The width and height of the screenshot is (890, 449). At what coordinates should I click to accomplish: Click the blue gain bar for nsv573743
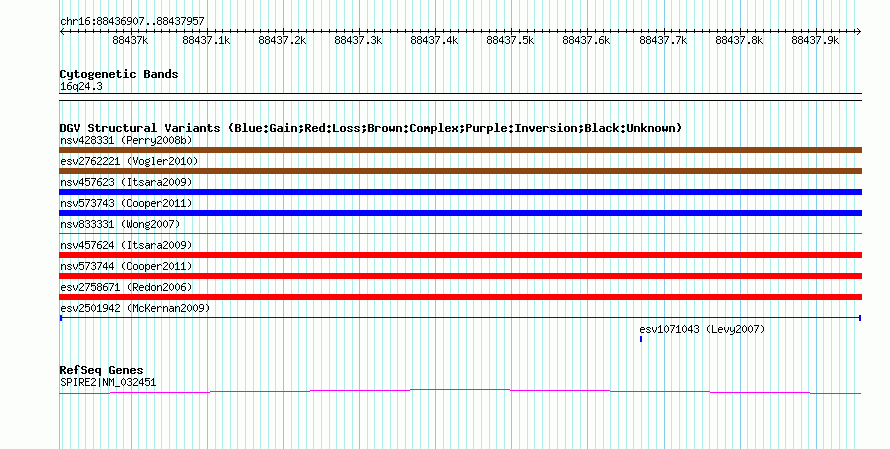pyautogui.click(x=460, y=213)
